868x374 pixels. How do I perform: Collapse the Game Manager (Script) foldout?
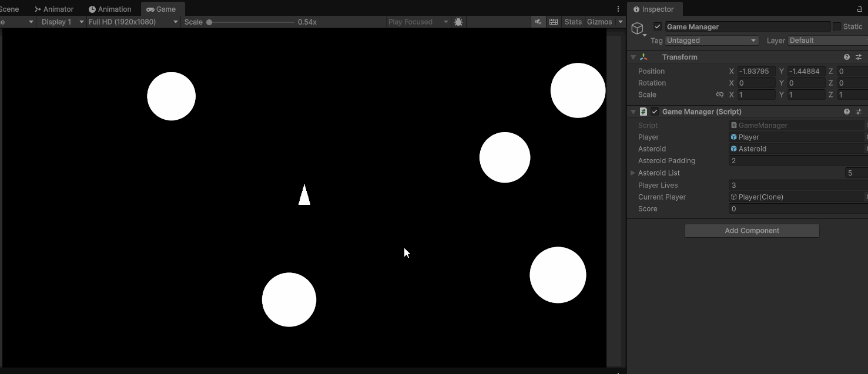(x=633, y=112)
